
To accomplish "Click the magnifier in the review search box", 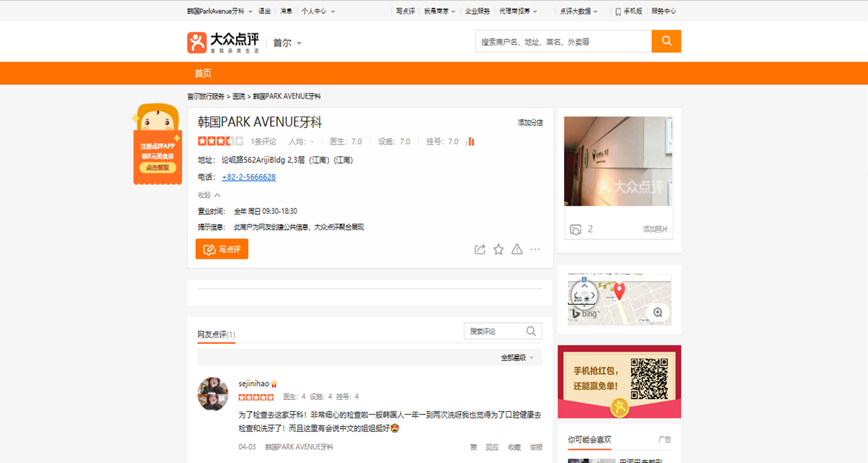I will click(x=531, y=331).
